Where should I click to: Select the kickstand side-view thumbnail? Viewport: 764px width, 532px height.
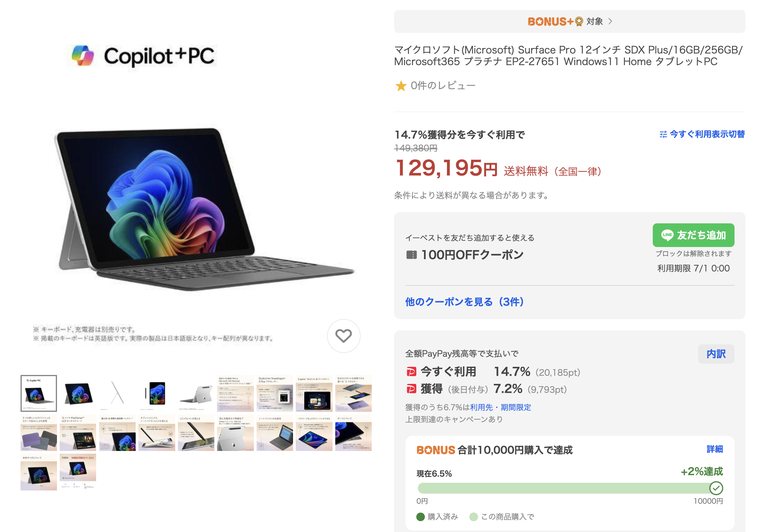click(x=117, y=393)
